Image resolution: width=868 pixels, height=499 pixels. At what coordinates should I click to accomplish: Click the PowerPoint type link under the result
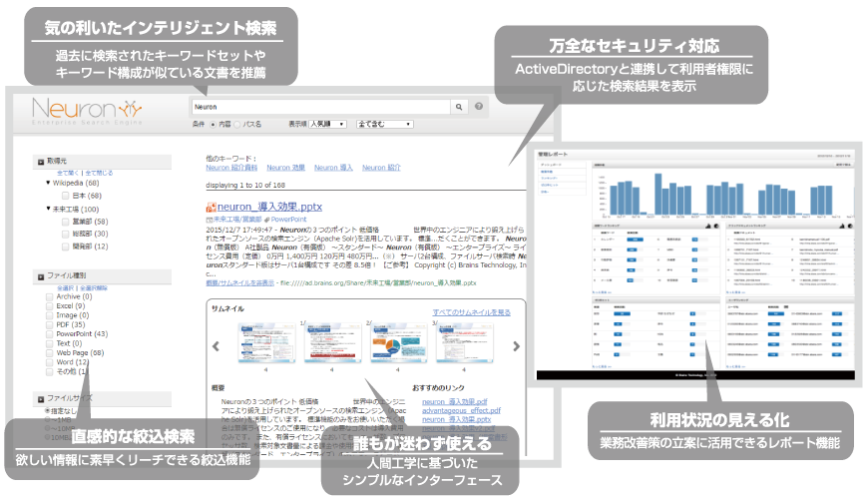288,220
